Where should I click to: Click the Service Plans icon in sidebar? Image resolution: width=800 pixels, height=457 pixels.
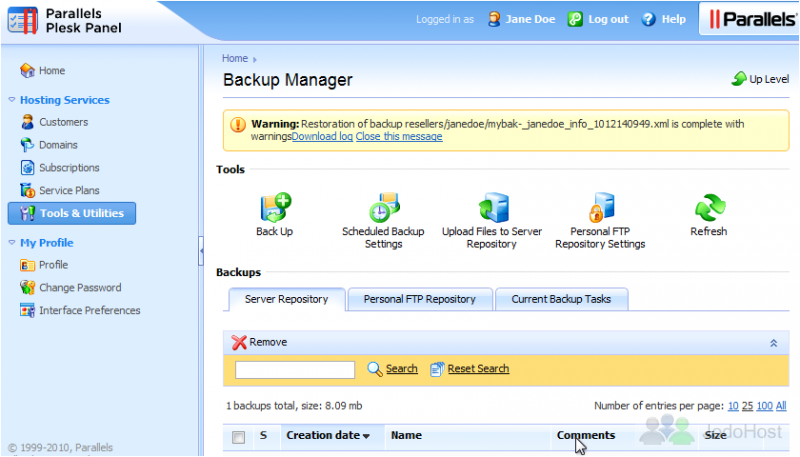coord(27,190)
